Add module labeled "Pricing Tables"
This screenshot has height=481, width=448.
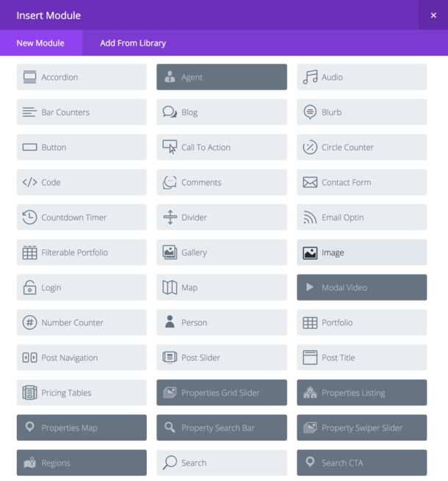tap(82, 392)
